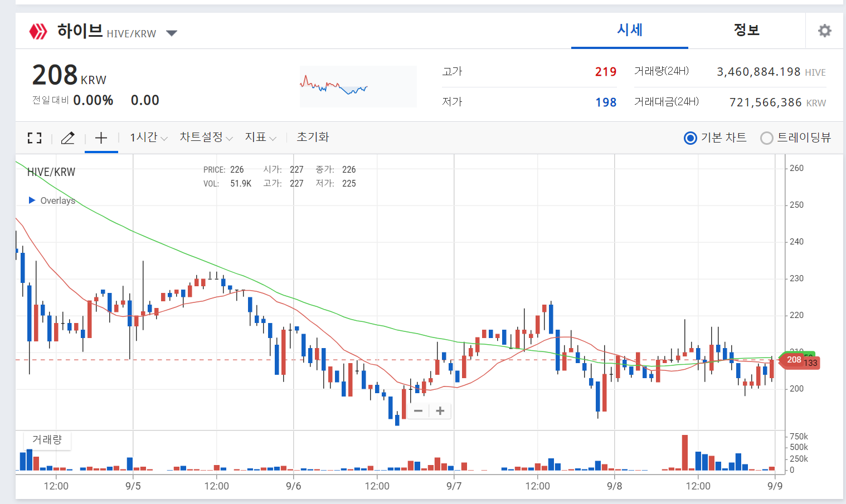The height and width of the screenshot is (504, 846).
Task: Switch to the 시세 tab
Action: [x=630, y=30]
